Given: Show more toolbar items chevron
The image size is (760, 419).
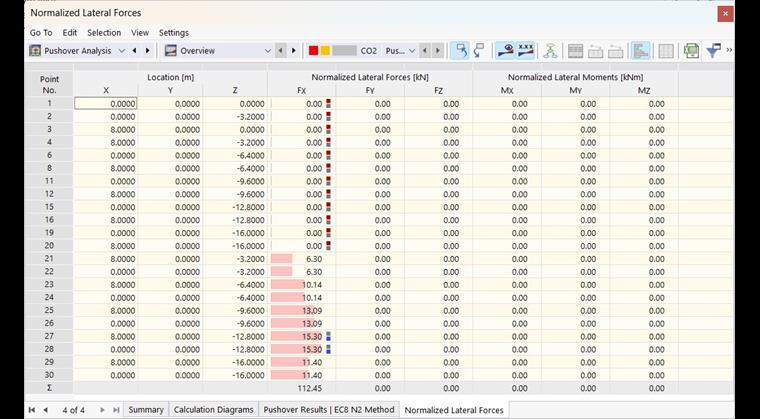Looking at the screenshot, I should [729, 50].
